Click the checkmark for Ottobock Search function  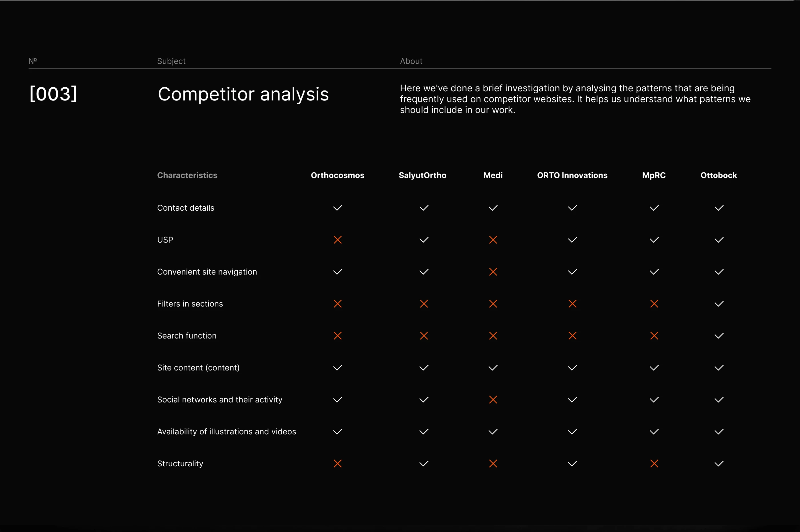tap(719, 336)
